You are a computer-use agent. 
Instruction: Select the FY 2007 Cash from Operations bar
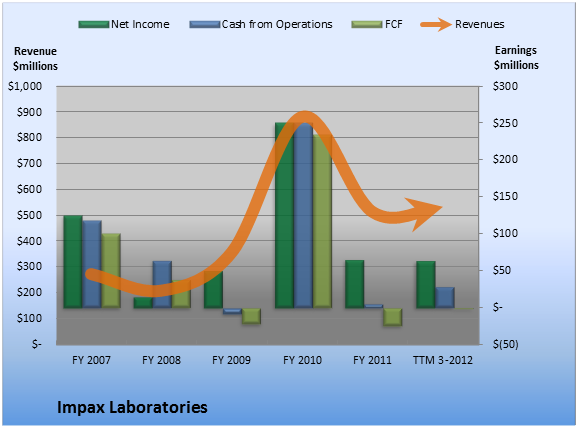click(x=92, y=264)
